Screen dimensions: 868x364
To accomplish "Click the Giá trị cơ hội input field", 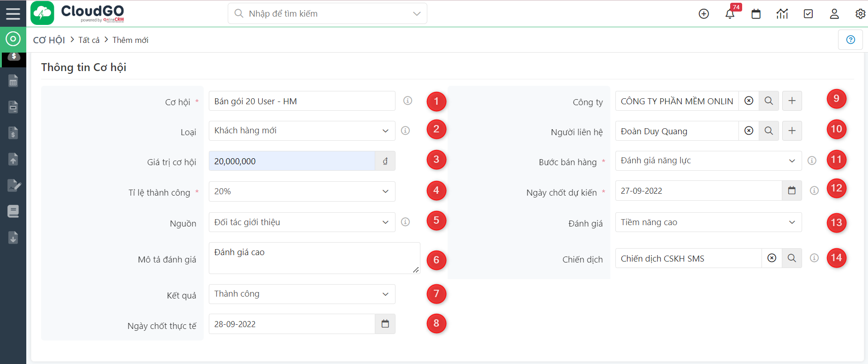I will 292,161.
